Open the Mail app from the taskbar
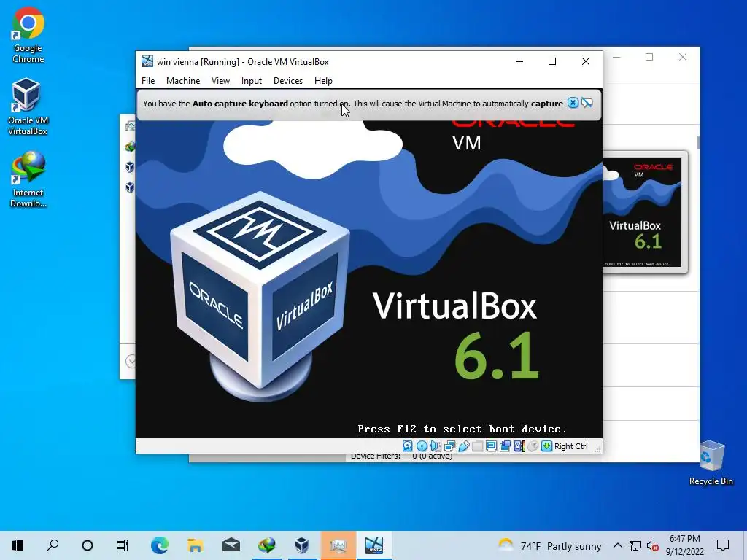Screen dimensions: 747x560 231,545
